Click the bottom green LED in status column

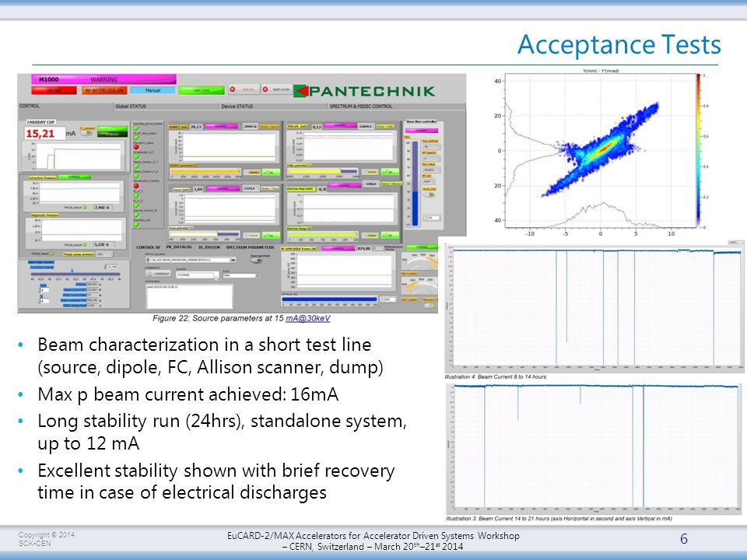click(x=136, y=224)
